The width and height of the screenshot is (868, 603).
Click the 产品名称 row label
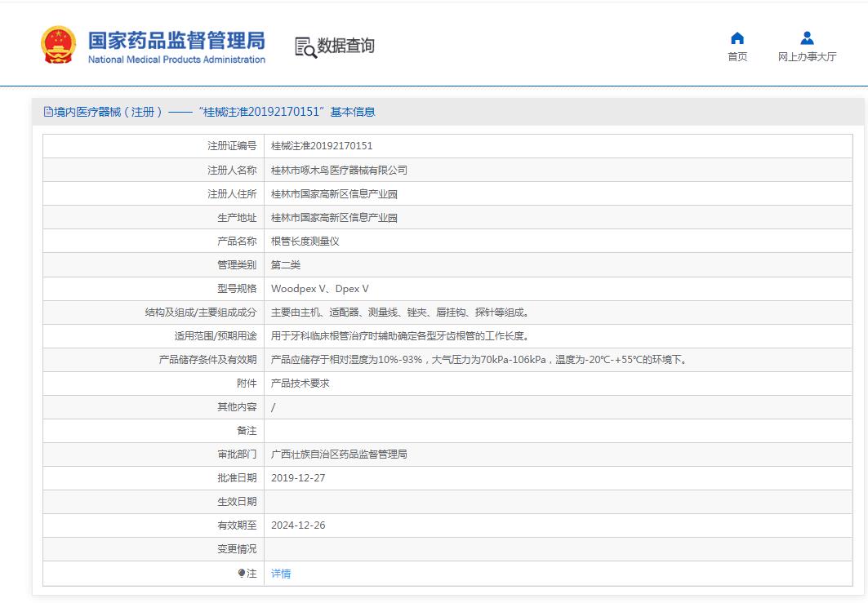[x=237, y=242]
